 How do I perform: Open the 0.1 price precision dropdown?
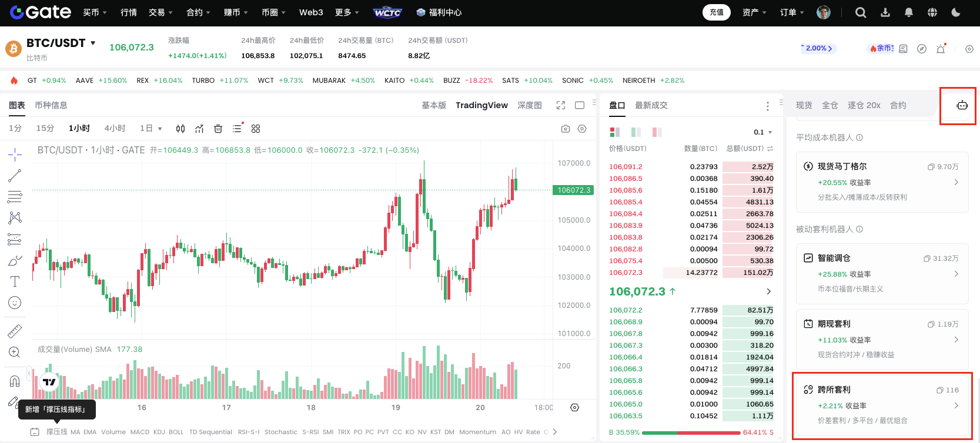(763, 132)
